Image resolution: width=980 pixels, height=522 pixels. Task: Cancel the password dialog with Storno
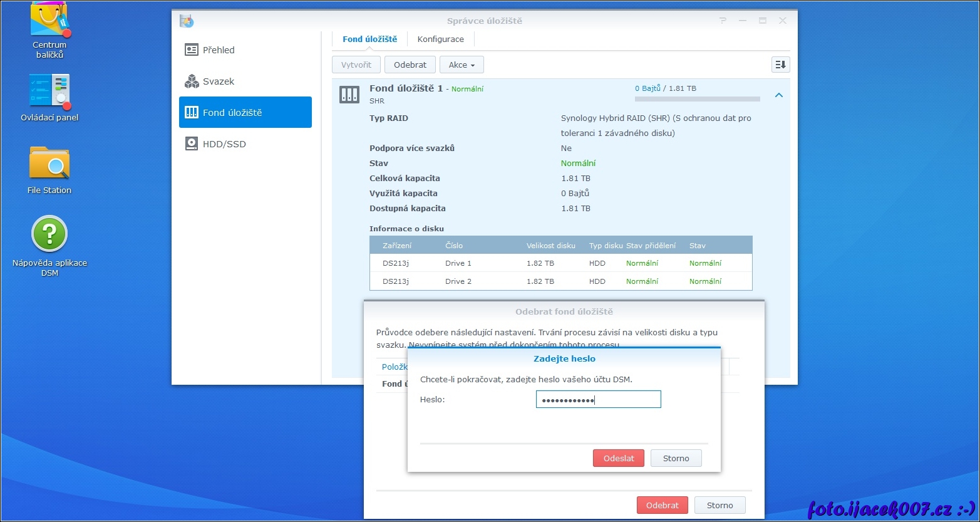(676, 458)
